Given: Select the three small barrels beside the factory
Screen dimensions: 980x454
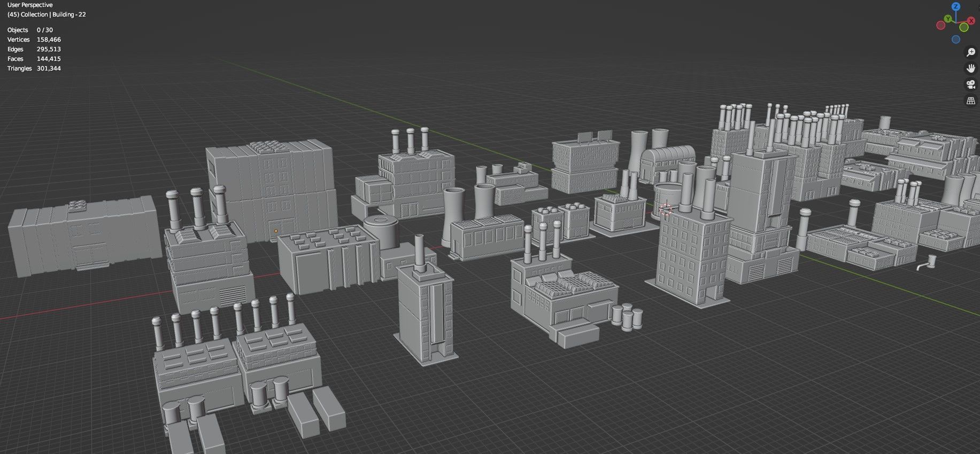Looking at the screenshot, I should click(x=627, y=316).
